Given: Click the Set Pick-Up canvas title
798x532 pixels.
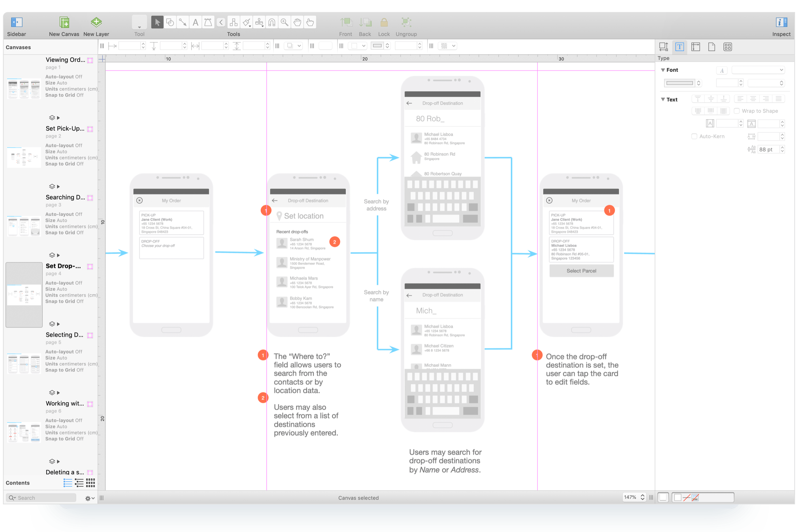Looking at the screenshot, I should point(65,129).
